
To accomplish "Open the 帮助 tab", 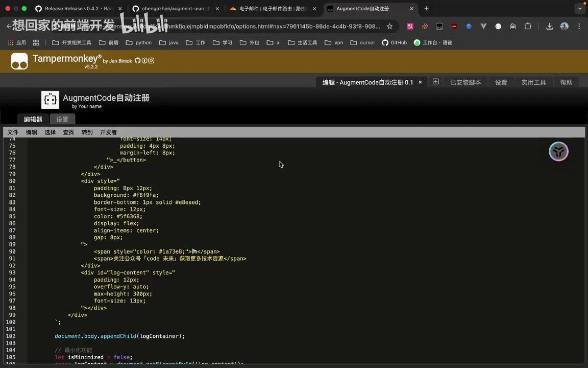I will (x=566, y=82).
